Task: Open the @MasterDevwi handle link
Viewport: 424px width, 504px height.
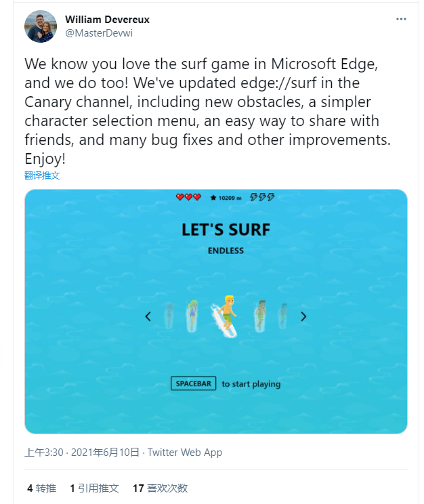Action: [99, 33]
